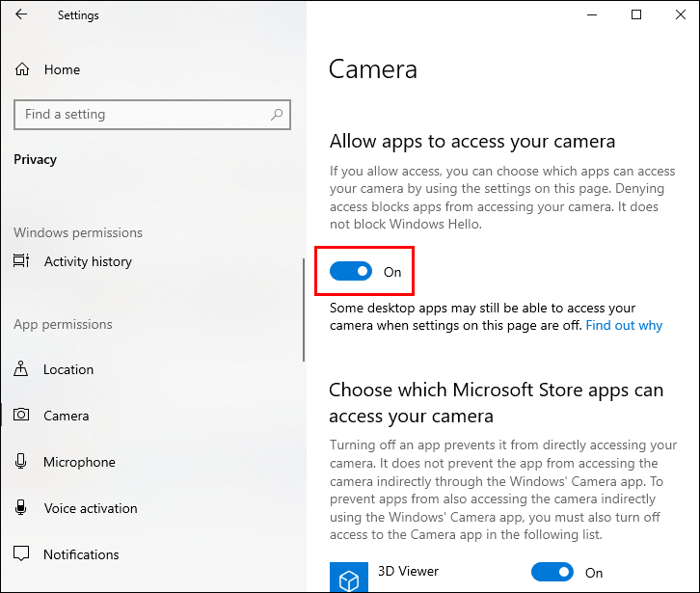The width and height of the screenshot is (700, 593).
Task: Click the Notifications icon in sidebar
Action: pos(21,554)
